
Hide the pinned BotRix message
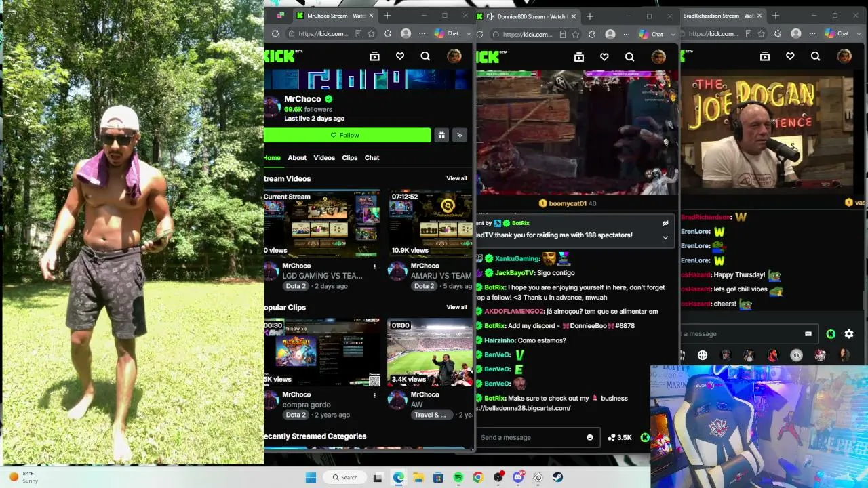665,223
